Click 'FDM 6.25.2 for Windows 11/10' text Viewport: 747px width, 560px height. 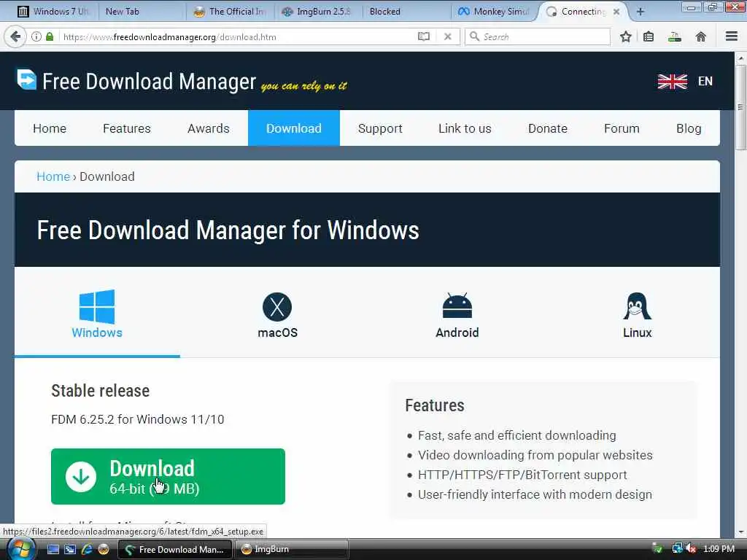click(x=138, y=419)
